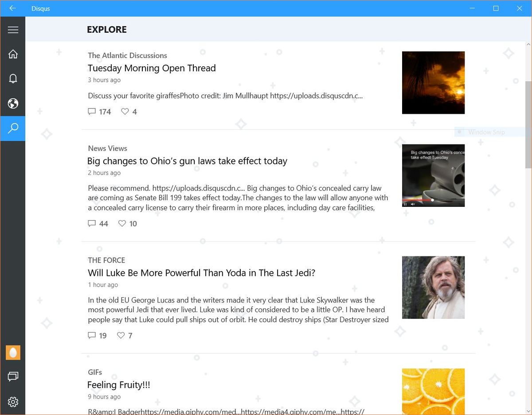Open the revolver video thumbnail
532x415 pixels.
pos(433,175)
